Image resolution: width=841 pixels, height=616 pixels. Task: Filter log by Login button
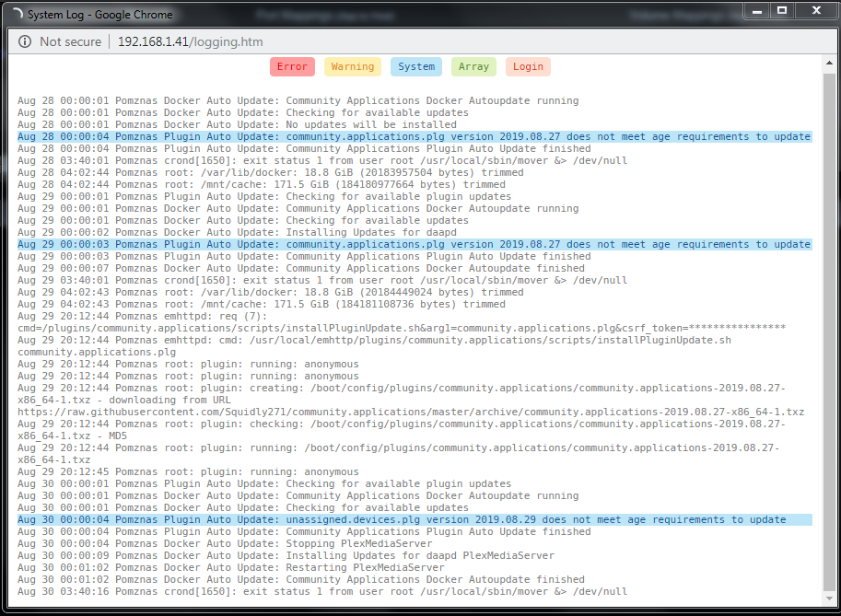(x=528, y=66)
